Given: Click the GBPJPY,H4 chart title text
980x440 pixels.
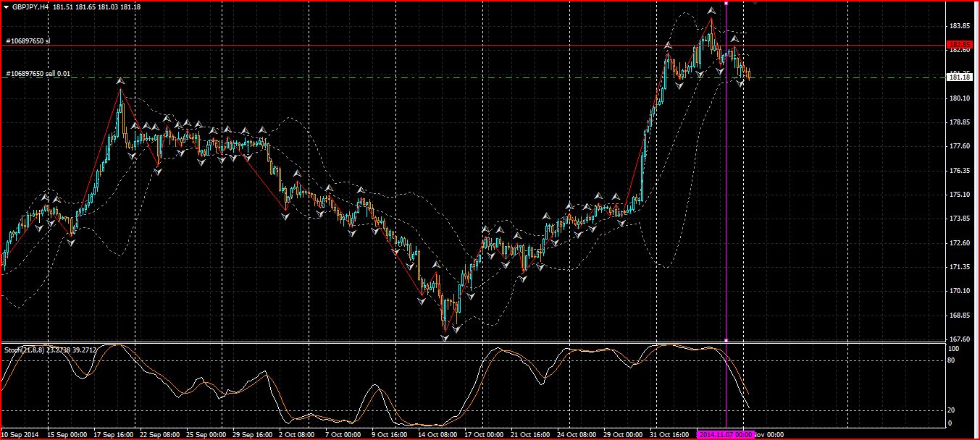Looking at the screenshot, I should pyautogui.click(x=29, y=7).
